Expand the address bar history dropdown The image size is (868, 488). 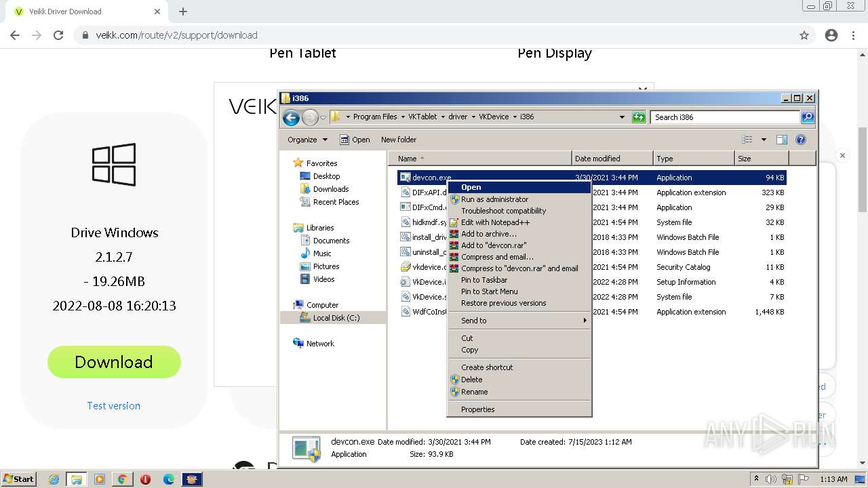[622, 117]
